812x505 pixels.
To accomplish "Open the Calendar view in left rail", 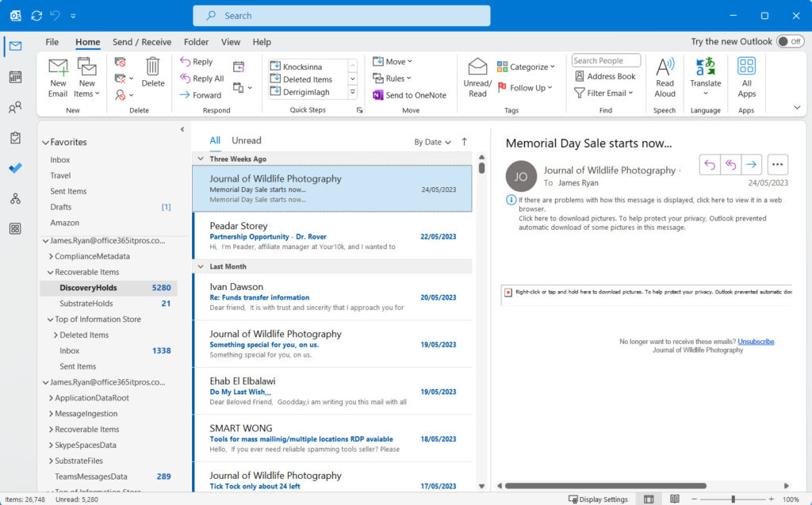I will point(16,77).
